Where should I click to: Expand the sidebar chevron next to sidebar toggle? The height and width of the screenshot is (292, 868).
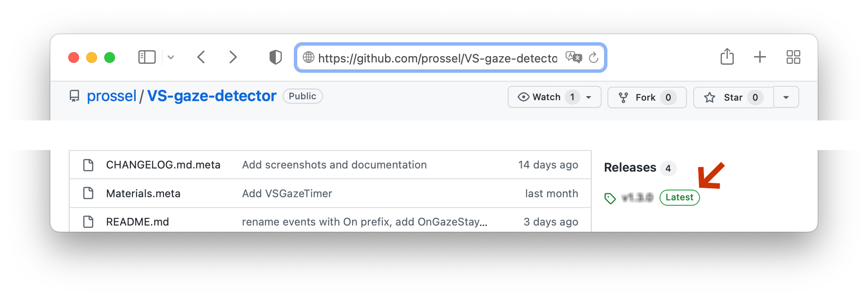tap(171, 57)
